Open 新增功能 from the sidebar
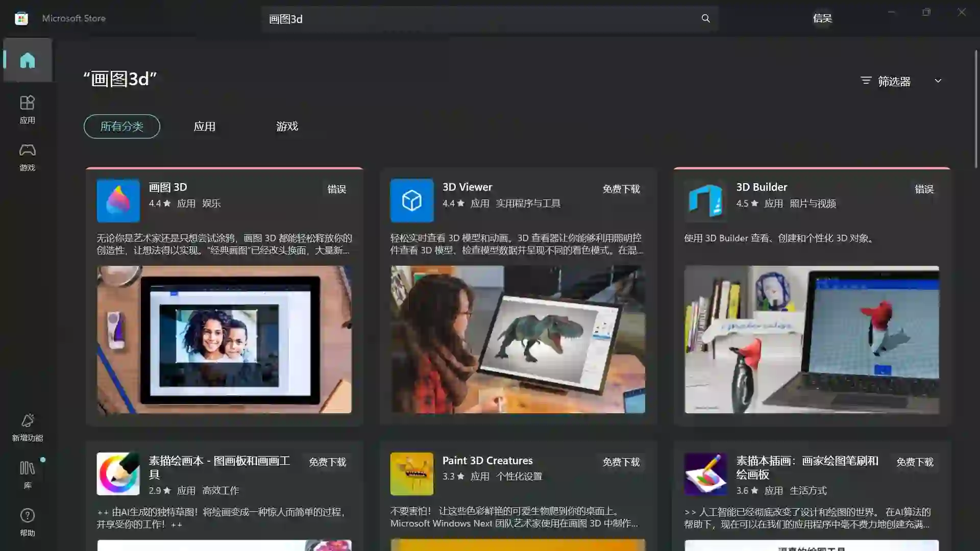This screenshot has height=551, width=980. click(x=28, y=427)
